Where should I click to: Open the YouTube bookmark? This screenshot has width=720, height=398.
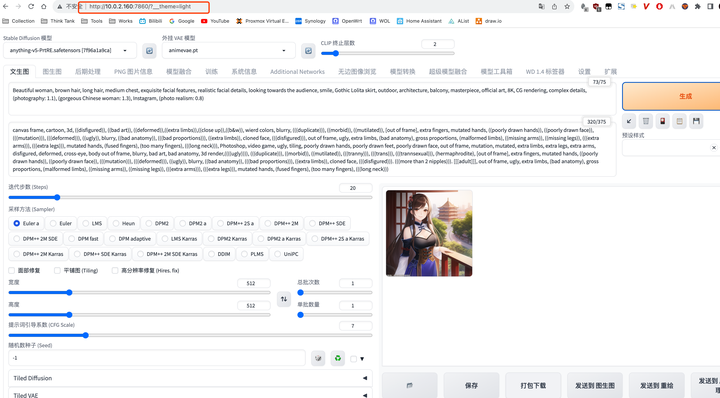pos(215,21)
